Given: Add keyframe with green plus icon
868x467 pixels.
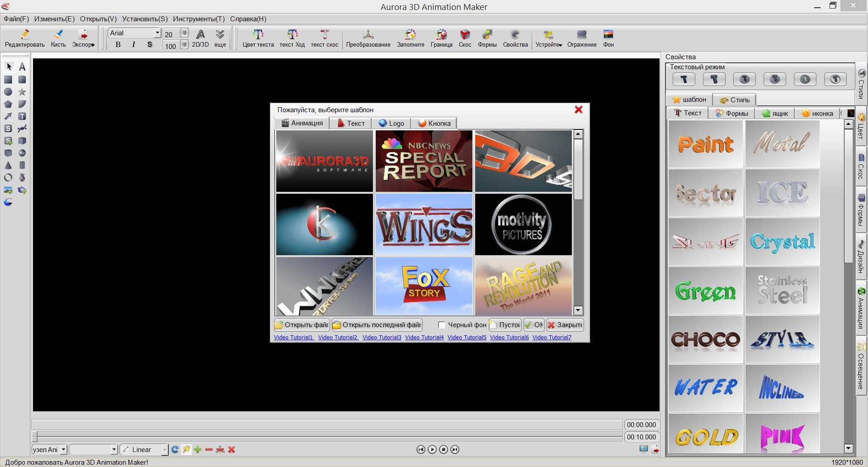Looking at the screenshot, I should [198, 449].
